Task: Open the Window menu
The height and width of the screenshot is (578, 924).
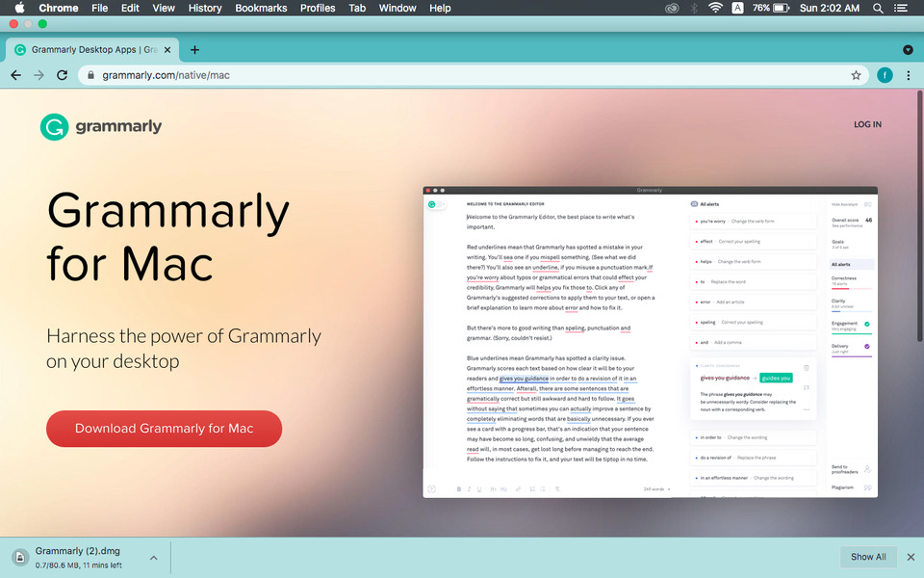Action: pyautogui.click(x=398, y=8)
